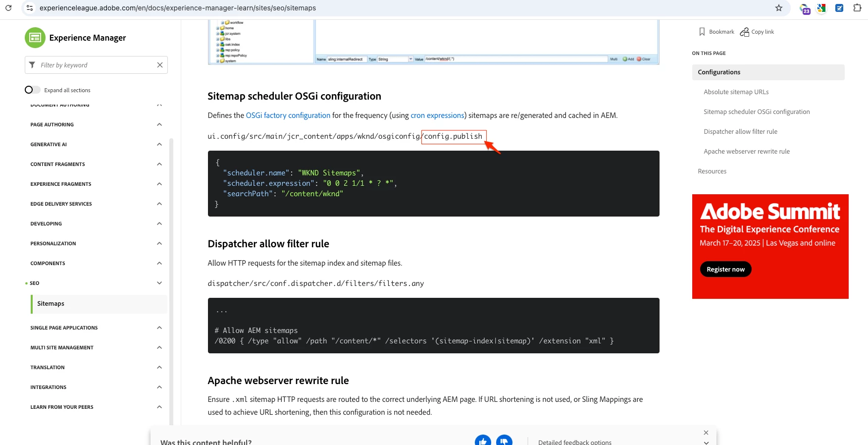Screen dimensions: 868x445
Task: Click the Experience Manager title
Action: tap(88, 38)
